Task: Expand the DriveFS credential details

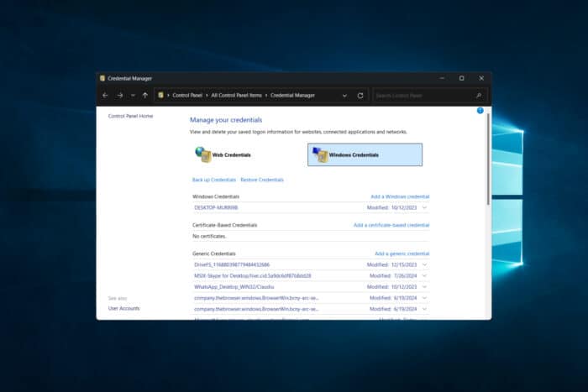Action: coord(424,264)
